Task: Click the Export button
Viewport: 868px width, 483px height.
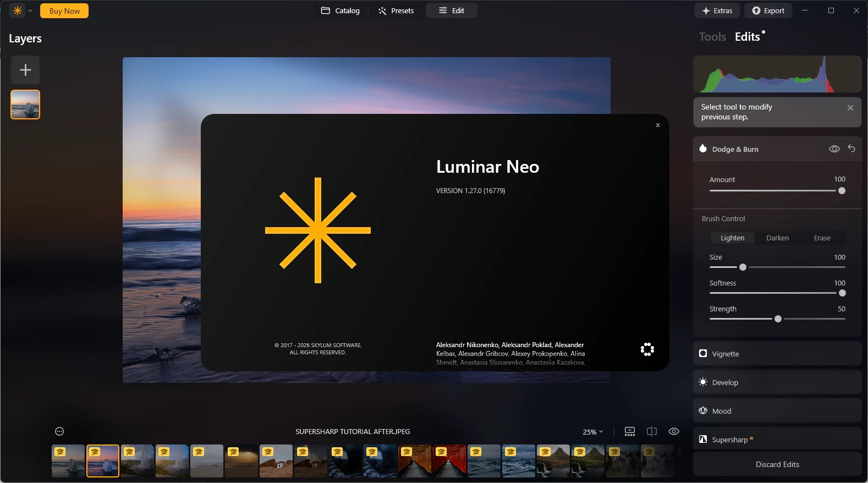Action: [x=768, y=10]
